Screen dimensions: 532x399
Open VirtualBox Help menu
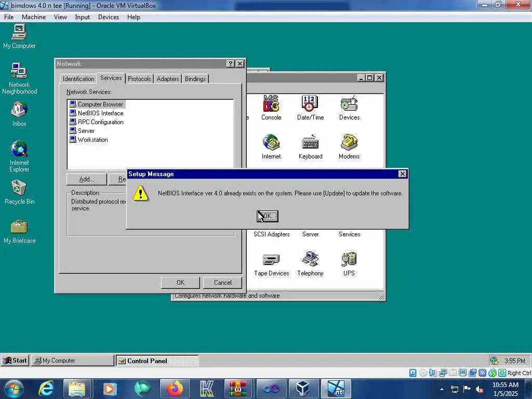pos(134,17)
